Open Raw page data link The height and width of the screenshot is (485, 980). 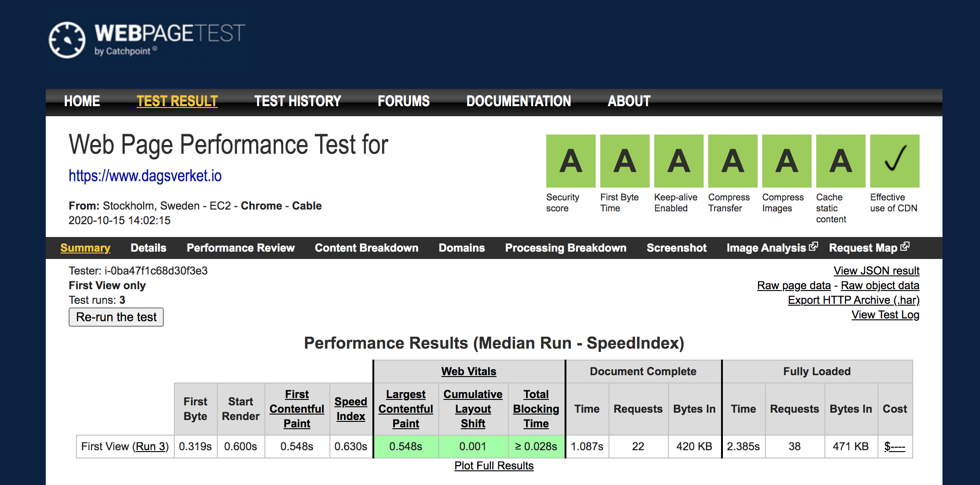[794, 286]
